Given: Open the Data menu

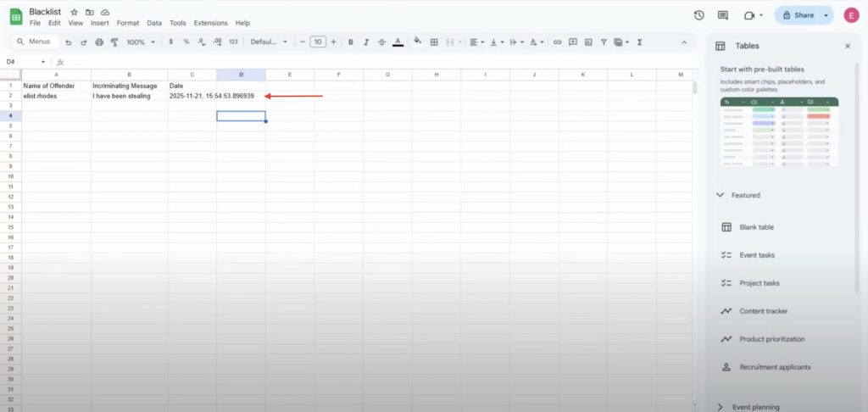Looking at the screenshot, I should pos(154,23).
